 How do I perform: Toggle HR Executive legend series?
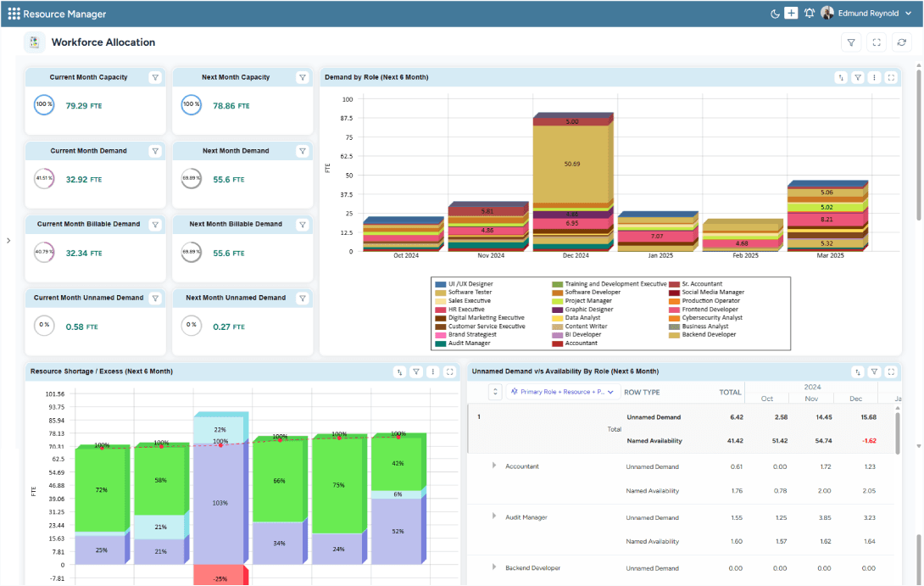pyautogui.click(x=459, y=310)
